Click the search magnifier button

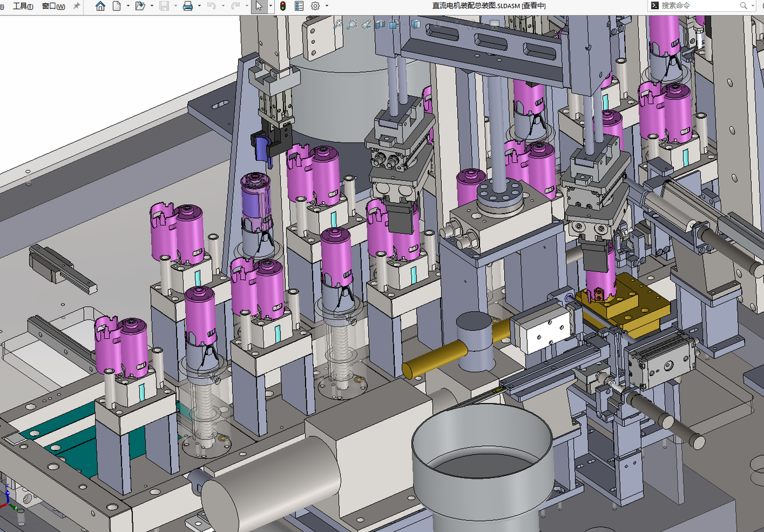click(744, 6)
